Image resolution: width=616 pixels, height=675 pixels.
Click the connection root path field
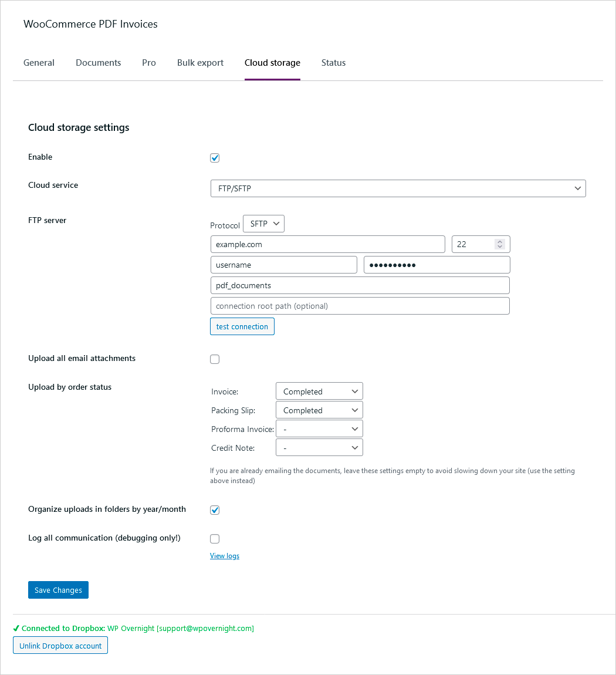point(360,306)
